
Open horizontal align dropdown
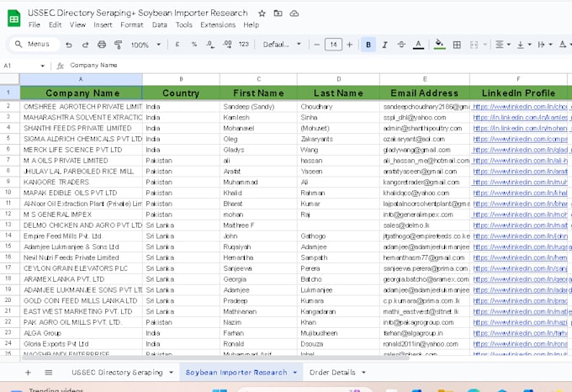click(x=503, y=45)
